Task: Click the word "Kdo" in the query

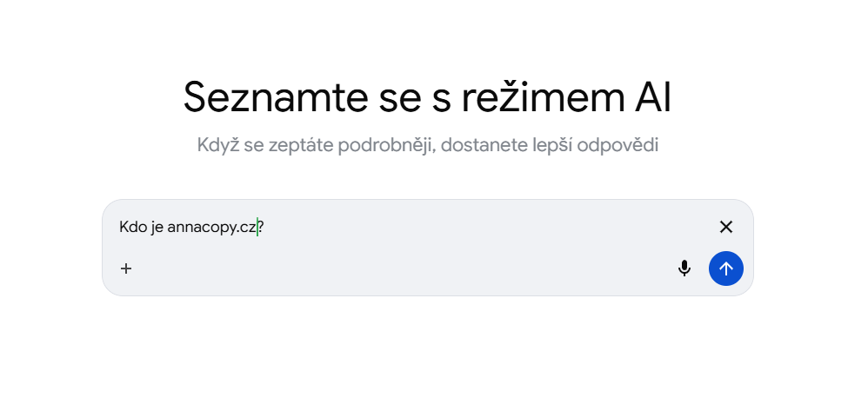Action: 132,228
